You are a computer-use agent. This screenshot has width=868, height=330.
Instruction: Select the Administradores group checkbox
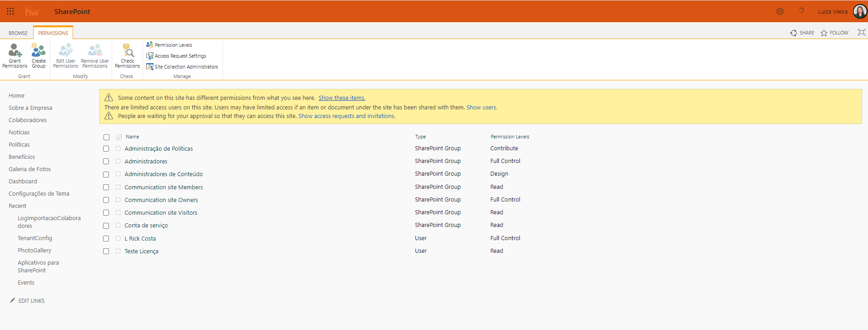click(x=106, y=162)
